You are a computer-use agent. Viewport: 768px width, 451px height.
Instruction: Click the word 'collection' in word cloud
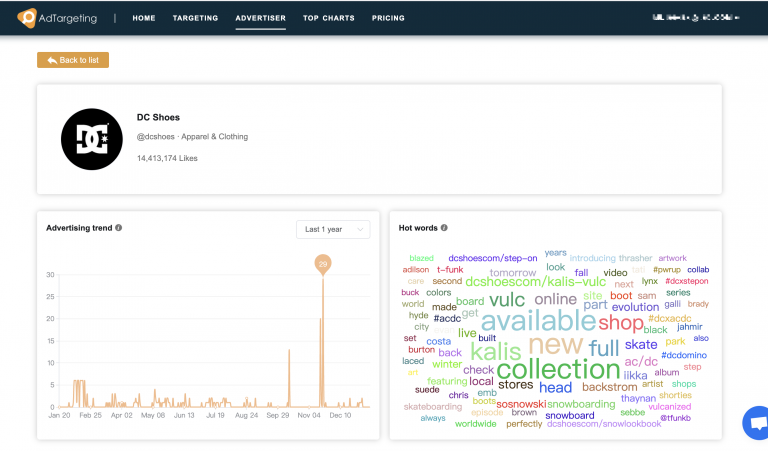coord(558,369)
